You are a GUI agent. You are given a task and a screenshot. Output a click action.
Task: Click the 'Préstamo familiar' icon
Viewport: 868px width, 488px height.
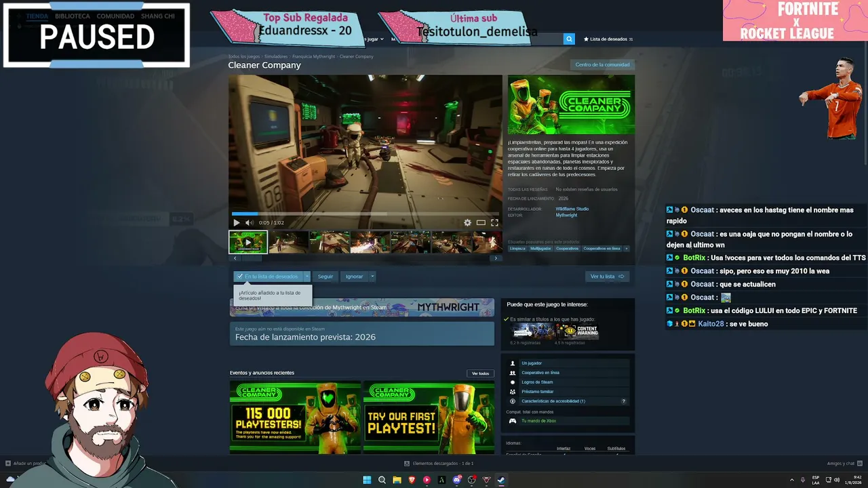point(513,392)
